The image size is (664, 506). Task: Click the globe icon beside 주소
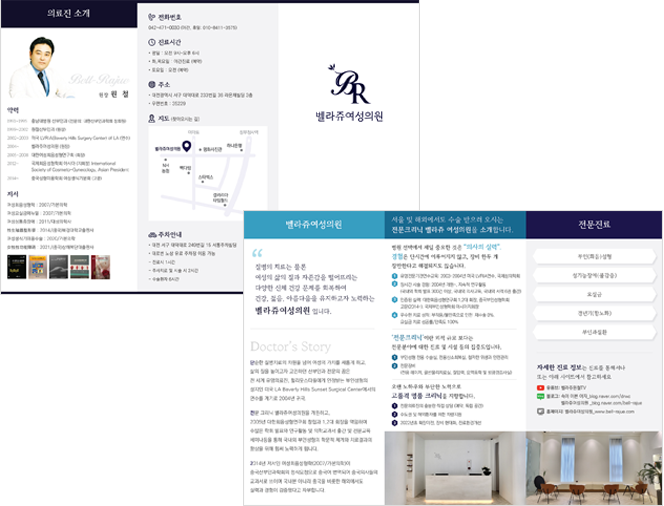coord(152,84)
